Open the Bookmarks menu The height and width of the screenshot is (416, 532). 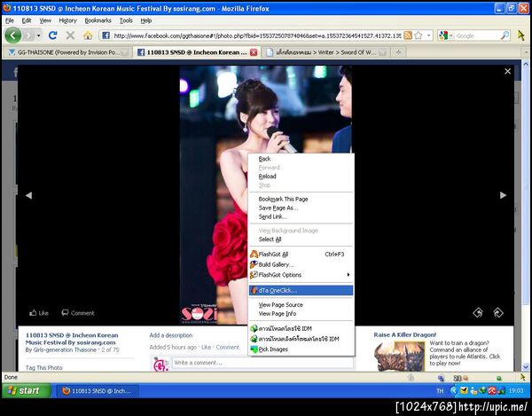[98, 20]
